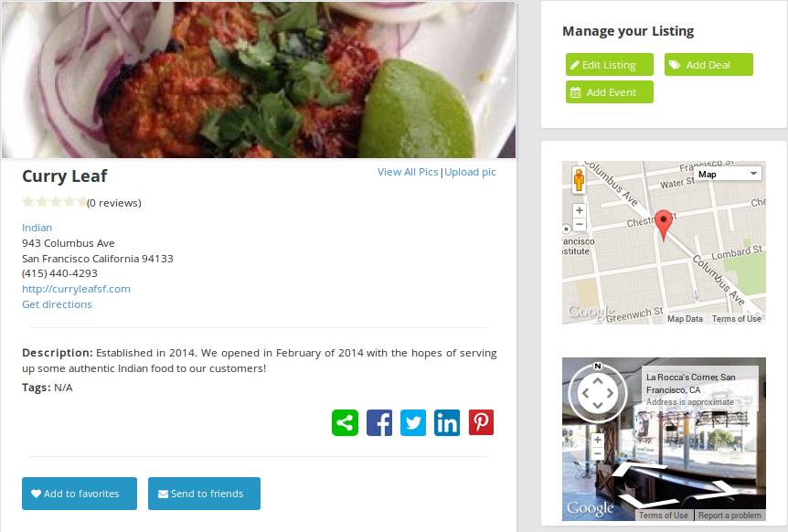Share listing on LinkedIn
The width and height of the screenshot is (788, 532).
[447, 422]
